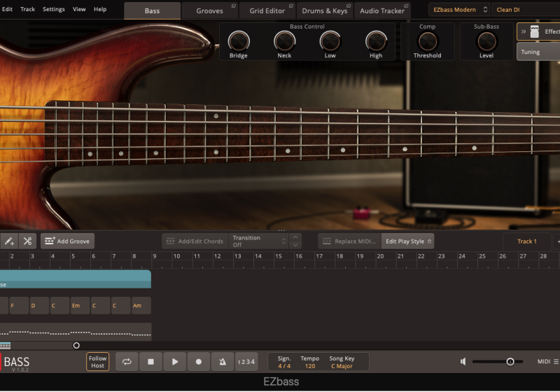The image size is (560, 392).
Task: Open the Transition dropdown
Action: click(259, 241)
